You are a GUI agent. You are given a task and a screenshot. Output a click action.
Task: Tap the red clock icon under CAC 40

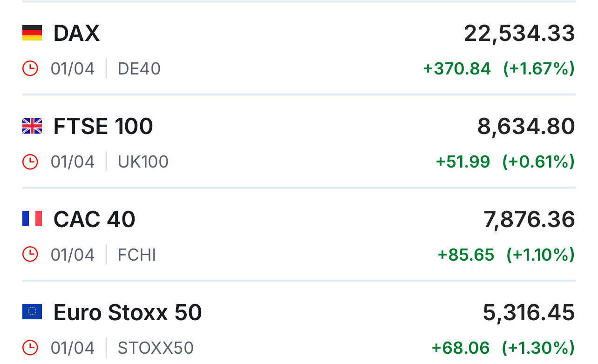[30, 255]
